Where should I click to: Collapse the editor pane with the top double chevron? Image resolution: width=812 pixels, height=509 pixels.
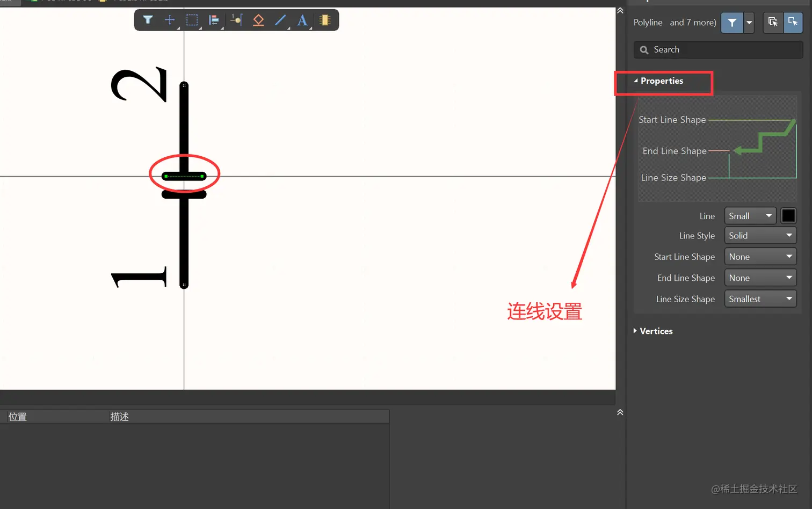pos(620,11)
